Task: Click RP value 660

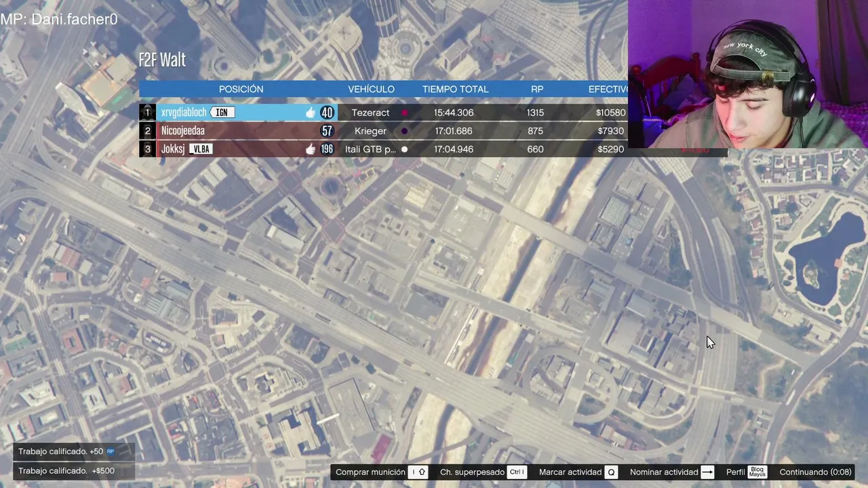Action: pyautogui.click(x=535, y=149)
